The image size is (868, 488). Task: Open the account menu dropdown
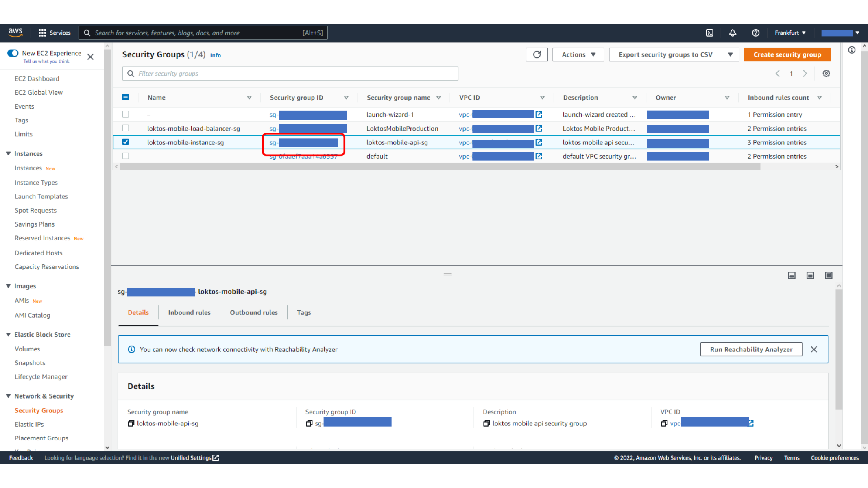tap(840, 33)
